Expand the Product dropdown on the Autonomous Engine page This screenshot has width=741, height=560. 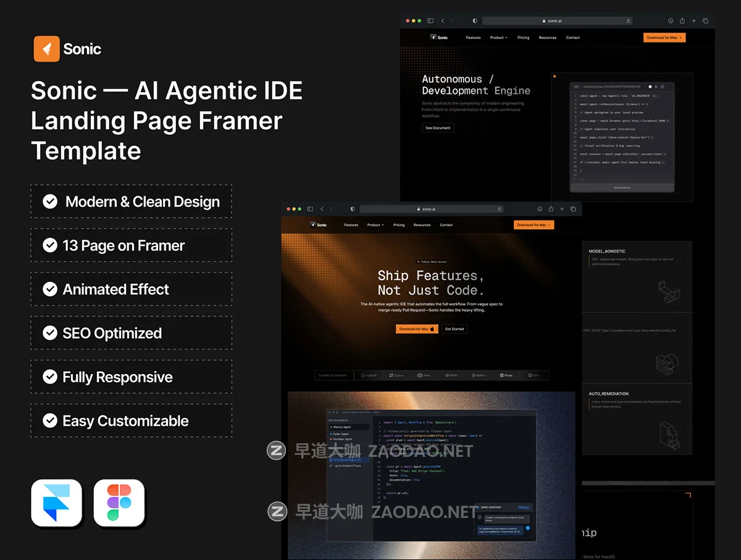[x=498, y=38]
